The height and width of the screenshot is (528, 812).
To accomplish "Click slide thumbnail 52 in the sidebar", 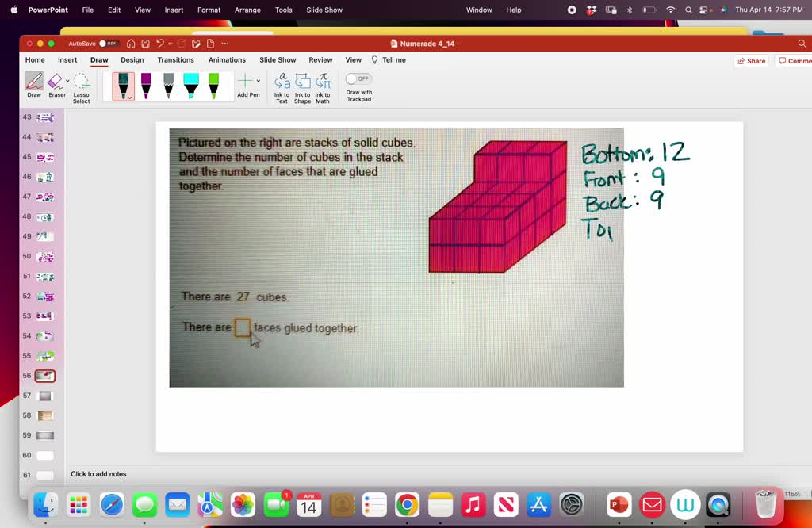I will 44,296.
